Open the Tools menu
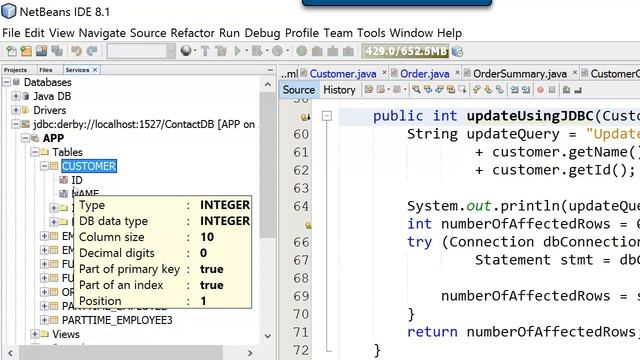The height and width of the screenshot is (360, 640). point(371,33)
